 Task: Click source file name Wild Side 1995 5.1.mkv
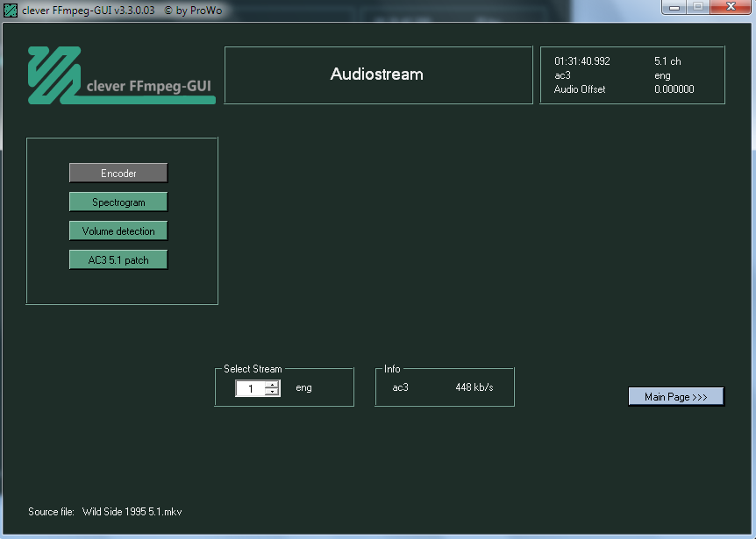[x=132, y=512]
